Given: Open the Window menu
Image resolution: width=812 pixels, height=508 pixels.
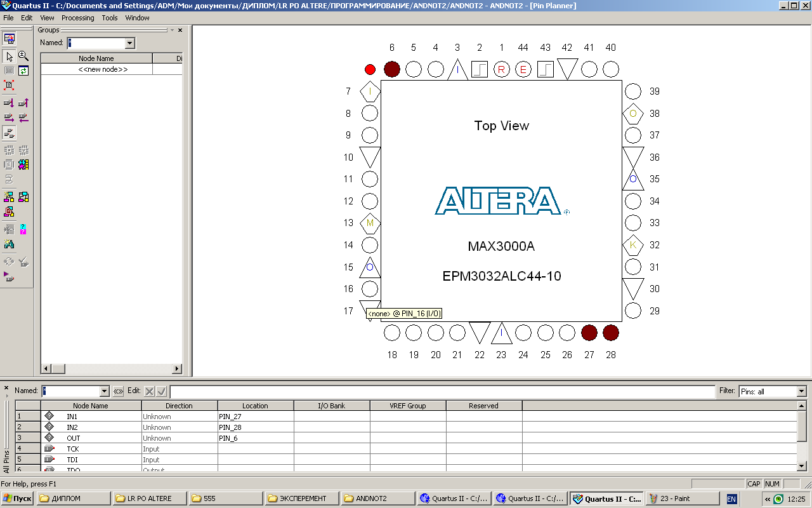Looking at the screenshot, I should (137, 18).
